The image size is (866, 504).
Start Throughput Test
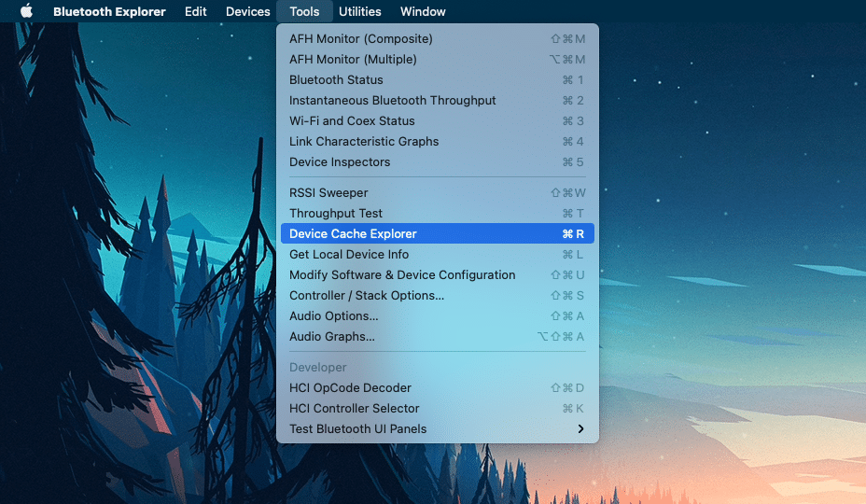438,213
